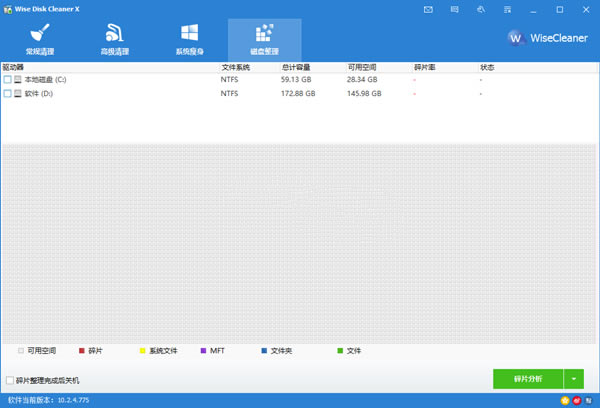Viewport: 600px width, 408px height.
Task: Click the version text 10.2.4.775
Action: (x=73, y=400)
